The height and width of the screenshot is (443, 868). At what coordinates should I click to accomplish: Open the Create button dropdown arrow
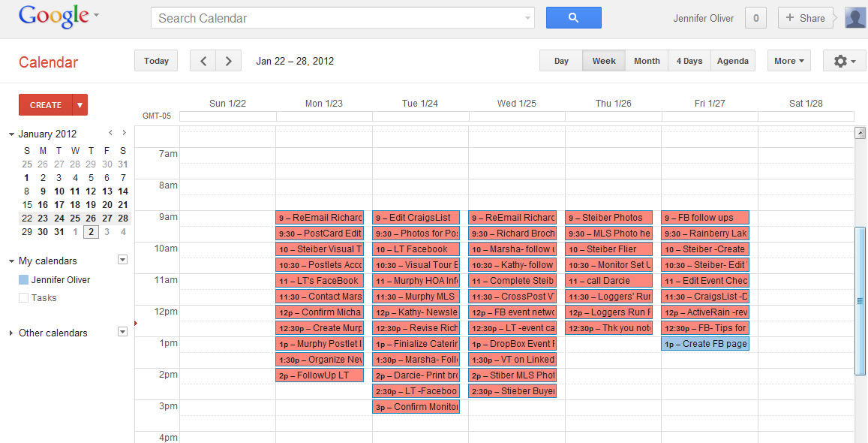point(80,105)
